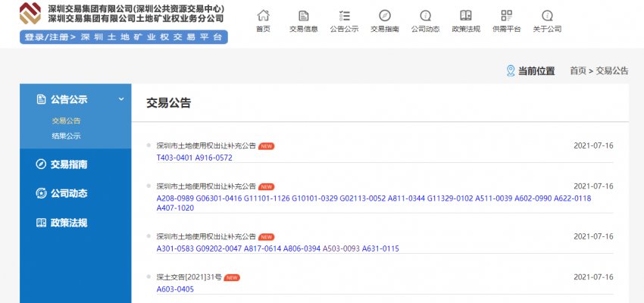Image resolution: width=644 pixels, height=303 pixels.
Task: Go to 交易指南 in the top navigation
Action: [385, 29]
